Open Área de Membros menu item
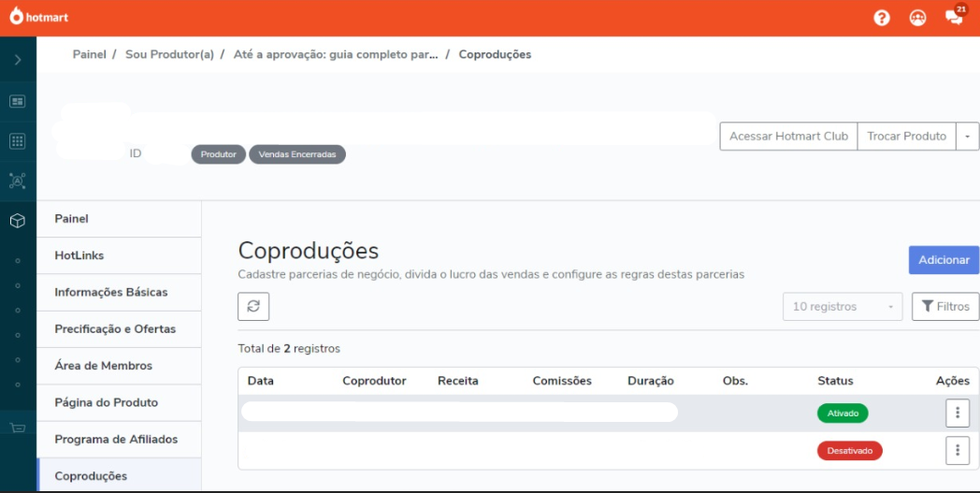This screenshot has height=493, width=980. point(119,366)
